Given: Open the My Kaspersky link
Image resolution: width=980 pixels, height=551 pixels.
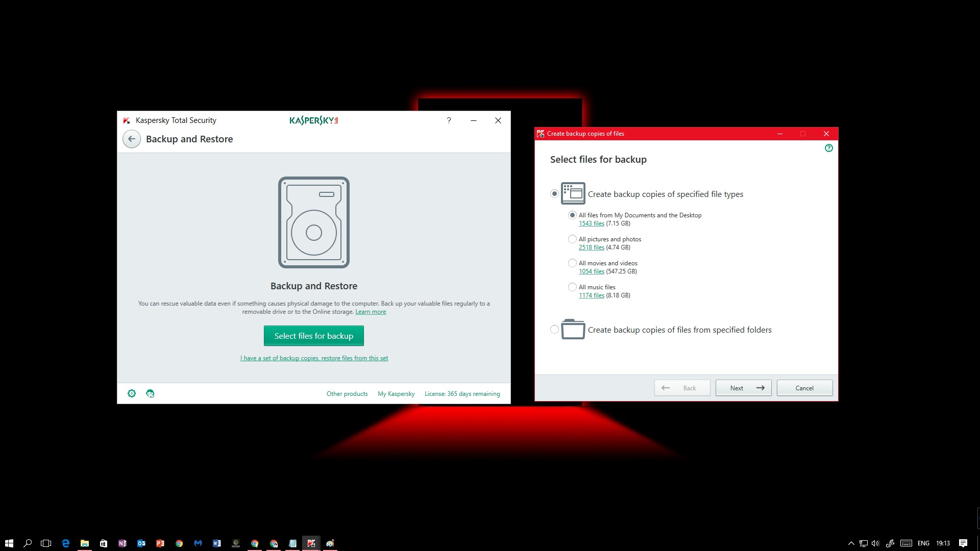Looking at the screenshot, I should (396, 394).
